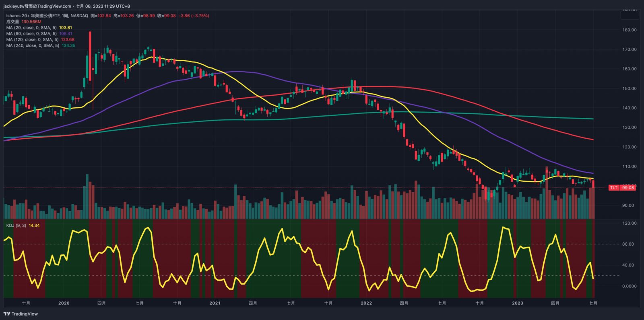Click the 2022 year marker on time axis
The height and width of the screenshot is (320, 644).
(366, 303)
